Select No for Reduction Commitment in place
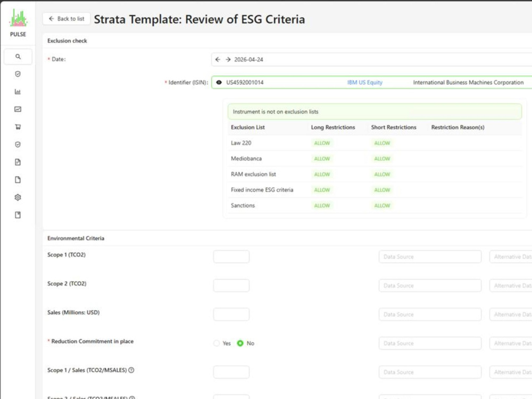 (240, 343)
